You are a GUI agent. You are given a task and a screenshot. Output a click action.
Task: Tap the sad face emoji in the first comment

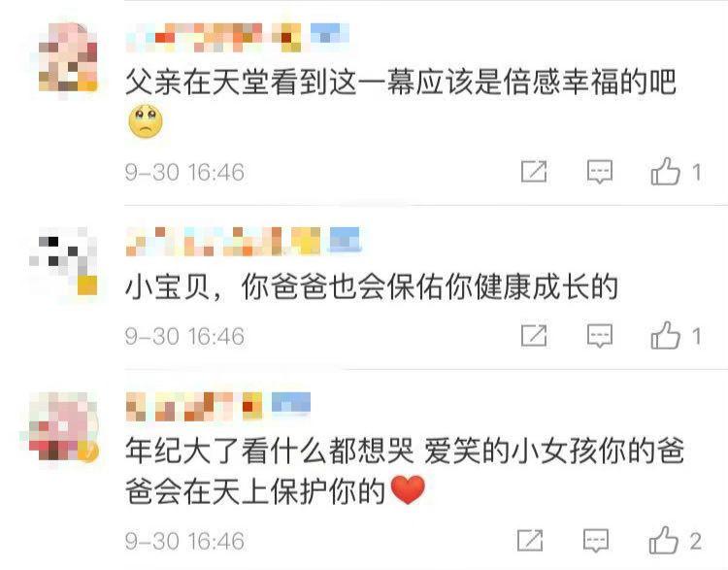pyautogui.click(x=146, y=121)
